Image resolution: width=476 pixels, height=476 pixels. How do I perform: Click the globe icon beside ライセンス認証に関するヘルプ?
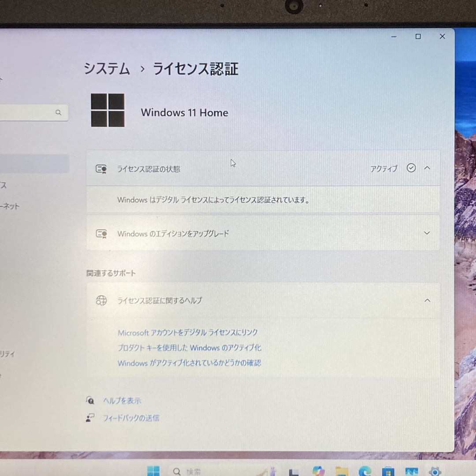101,300
